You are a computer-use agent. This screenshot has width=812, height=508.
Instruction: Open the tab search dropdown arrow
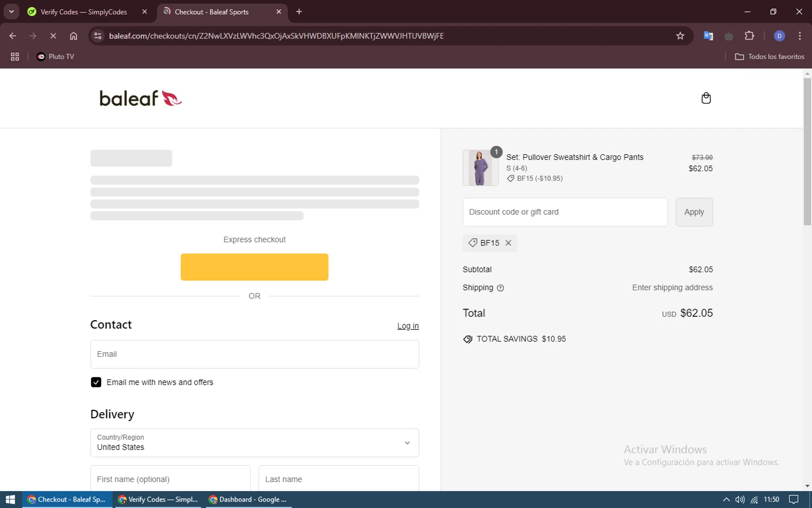[11, 11]
